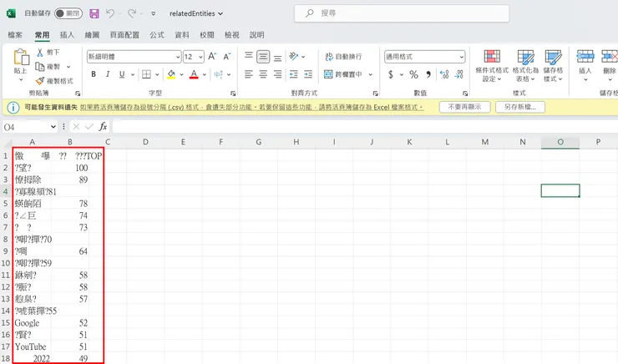Select row 15 header
Viewport: 618px width, 364px height.
click(x=6, y=322)
